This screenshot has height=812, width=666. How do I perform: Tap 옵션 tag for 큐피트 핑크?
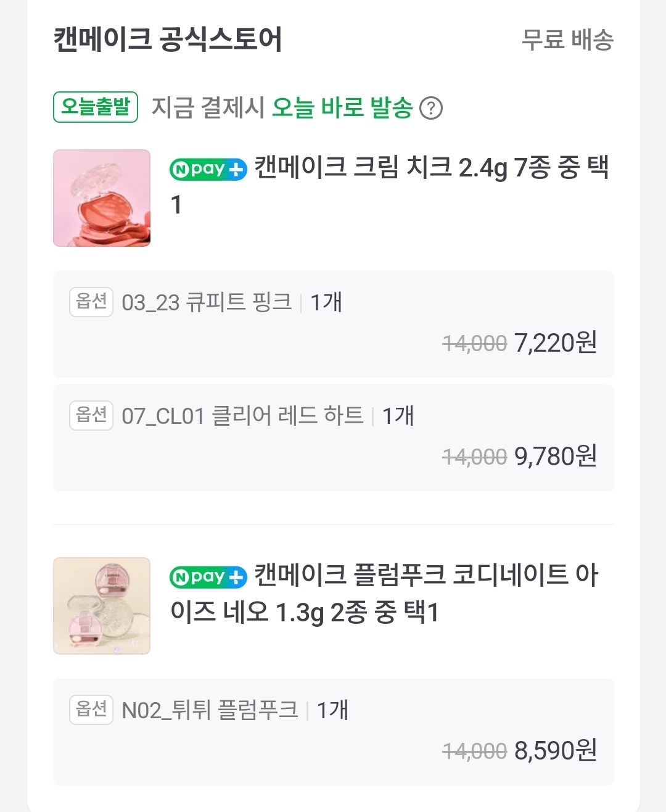coord(91,302)
